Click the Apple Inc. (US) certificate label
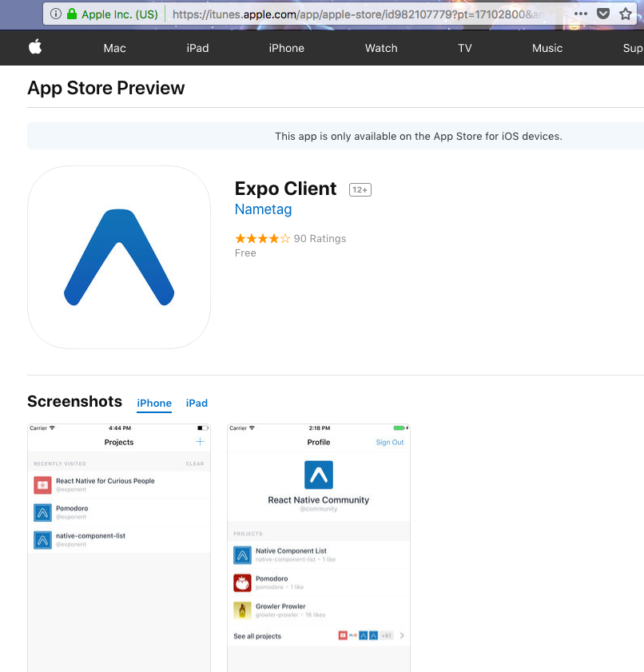644x672 pixels. pos(120,14)
